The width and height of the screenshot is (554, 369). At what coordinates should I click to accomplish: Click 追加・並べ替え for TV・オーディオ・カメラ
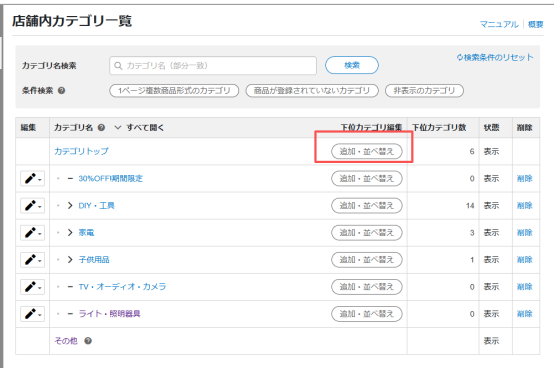point(367,287)
